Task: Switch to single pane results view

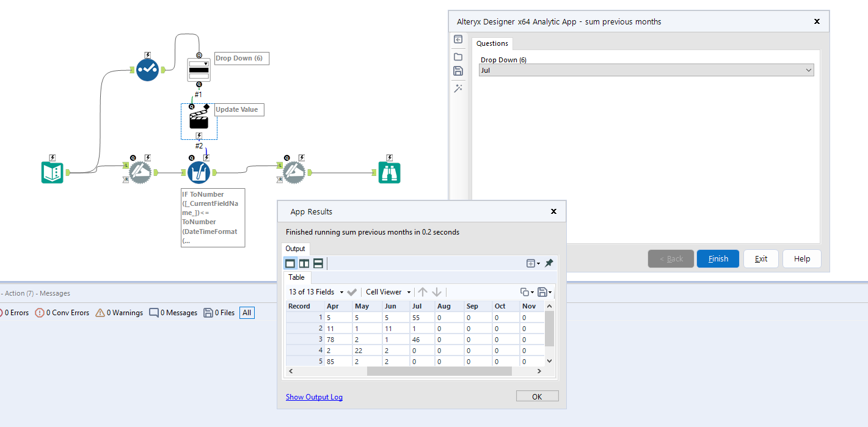Action: click(290, 263)
